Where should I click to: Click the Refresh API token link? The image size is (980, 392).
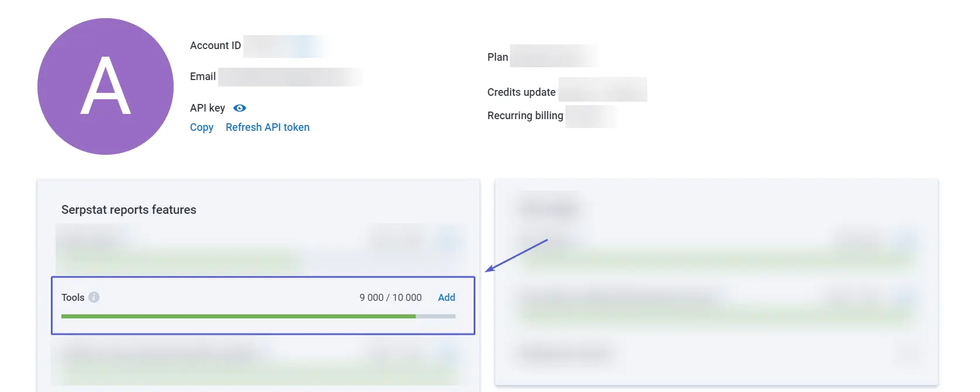click(x=267, y=127)
